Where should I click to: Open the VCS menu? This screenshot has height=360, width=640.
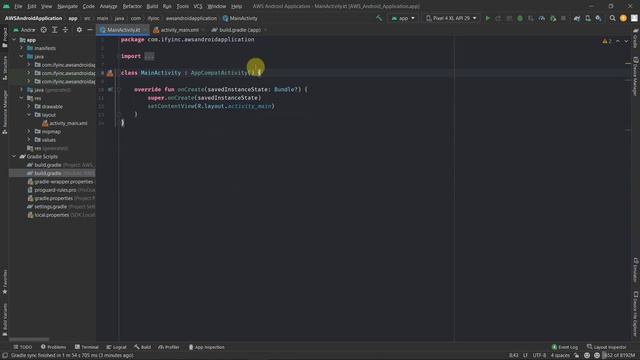tap(198, 6)
